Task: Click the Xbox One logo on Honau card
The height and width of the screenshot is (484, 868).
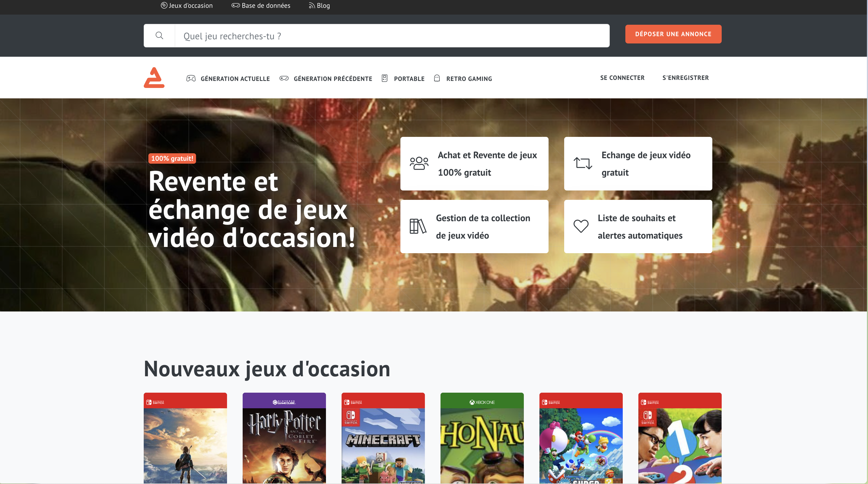Action: (x=482, y=402)
